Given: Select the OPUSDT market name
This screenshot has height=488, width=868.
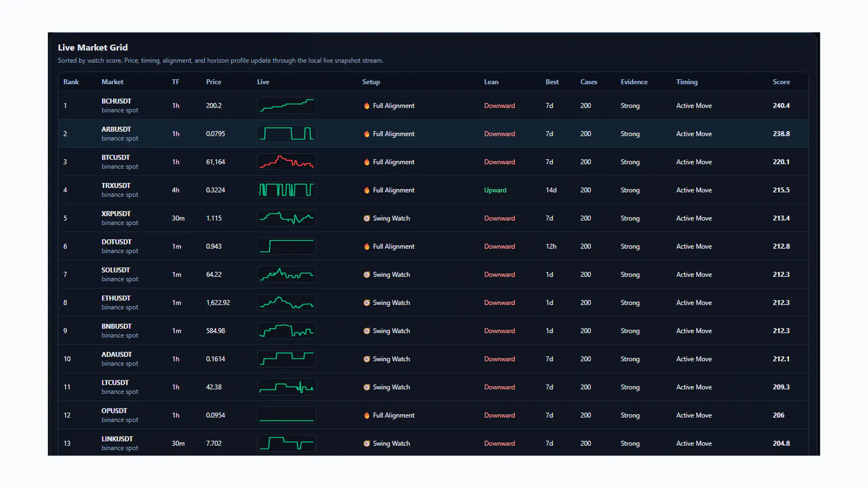Looking at the screenshot, I should [x=114, y=412].
